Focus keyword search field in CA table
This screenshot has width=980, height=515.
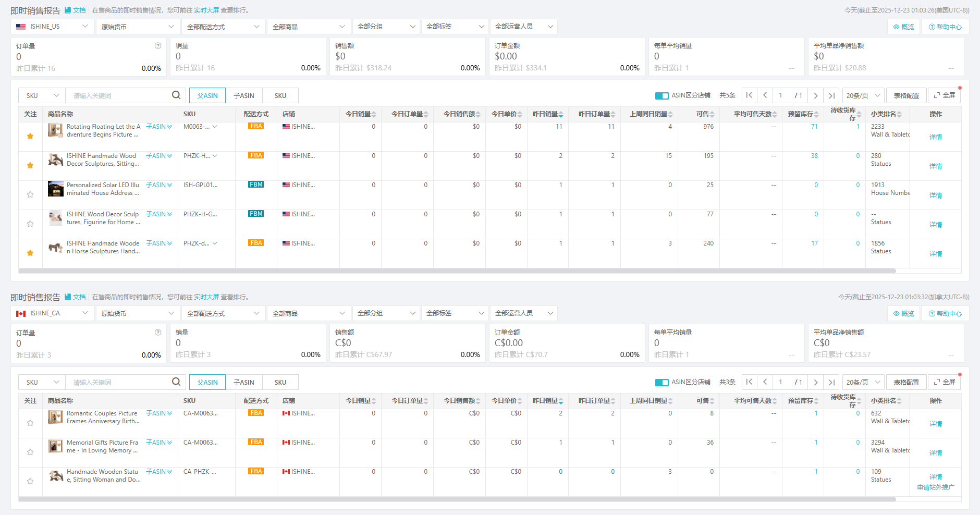120,382
